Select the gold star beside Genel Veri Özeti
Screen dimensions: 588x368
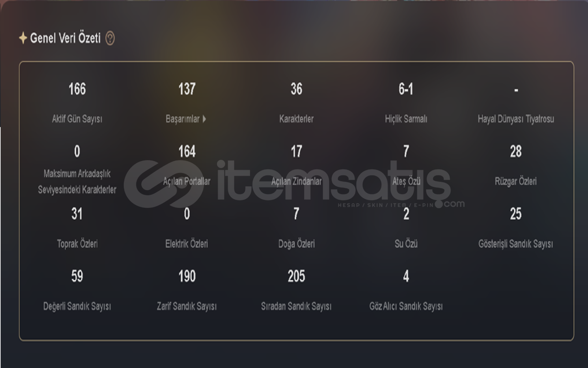point(23,38)
